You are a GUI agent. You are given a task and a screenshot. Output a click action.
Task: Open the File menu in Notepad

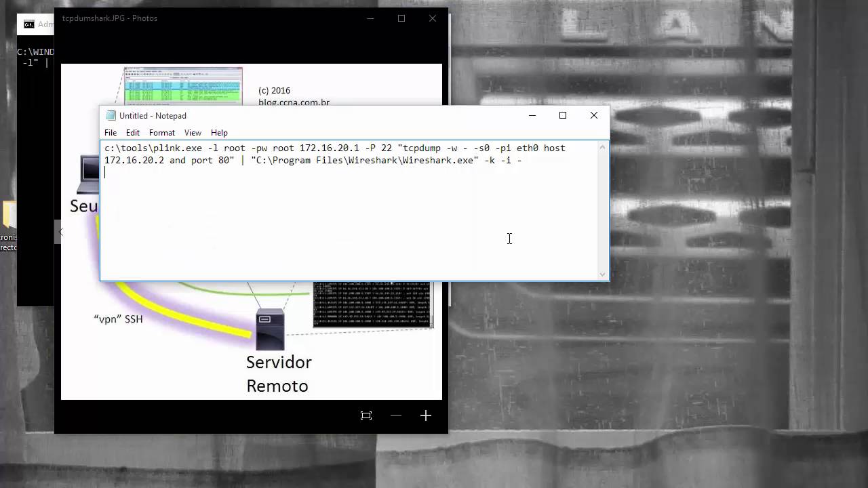click(x=111, y=133)
